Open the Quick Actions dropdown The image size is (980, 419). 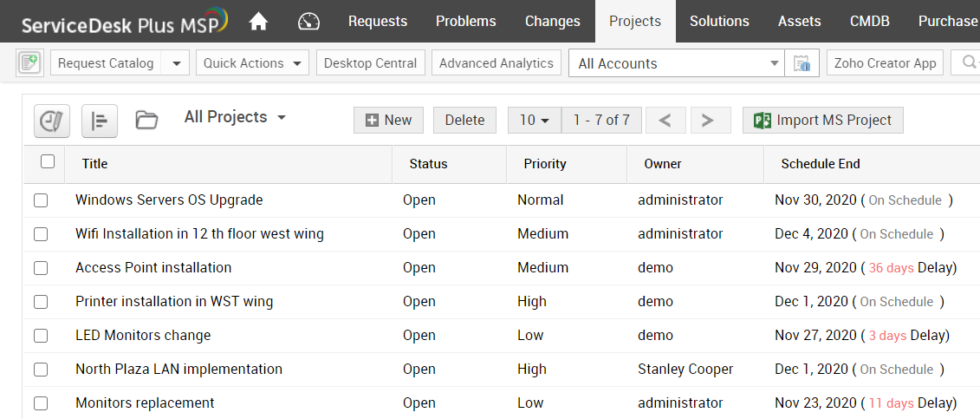click(251, 63)
